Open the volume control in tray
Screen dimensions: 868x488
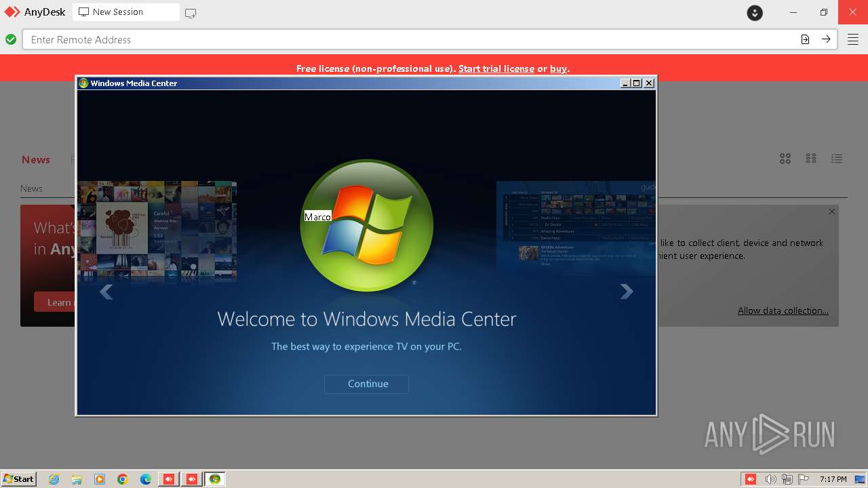click(x=770, y=479)
